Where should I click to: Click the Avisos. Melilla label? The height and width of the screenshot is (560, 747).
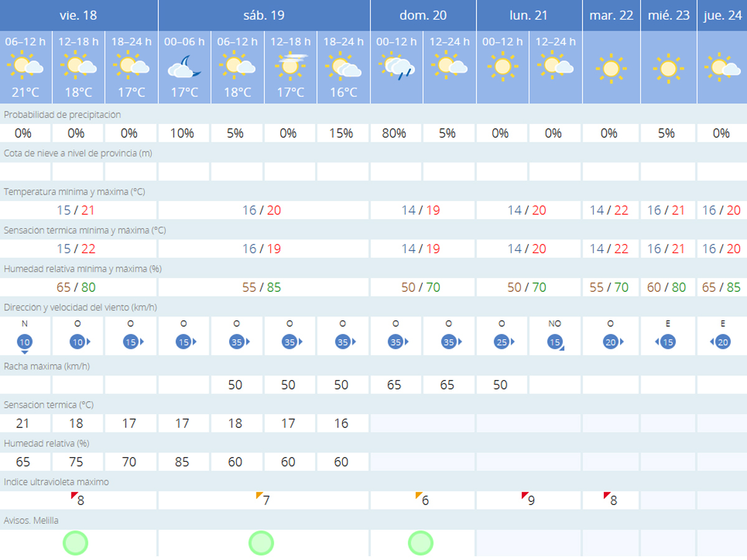[31, 520]
